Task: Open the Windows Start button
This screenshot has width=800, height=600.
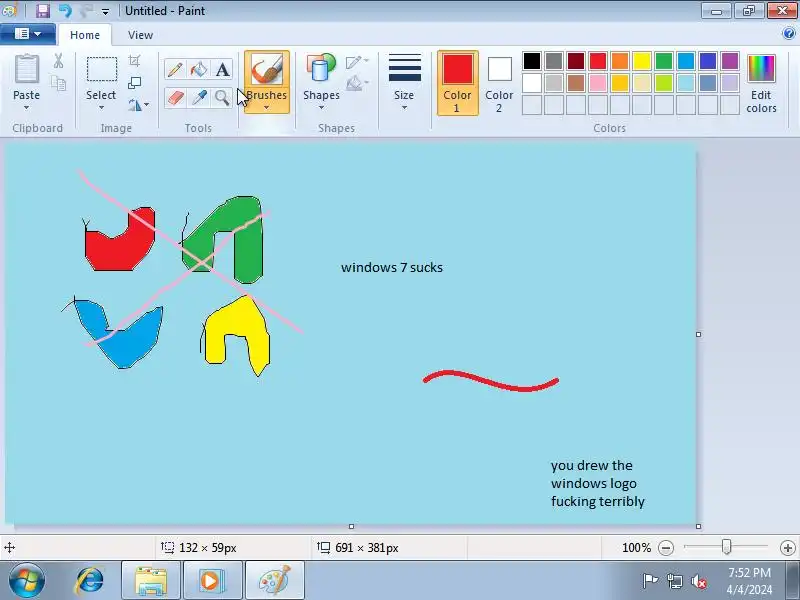Action: (27, 580)
